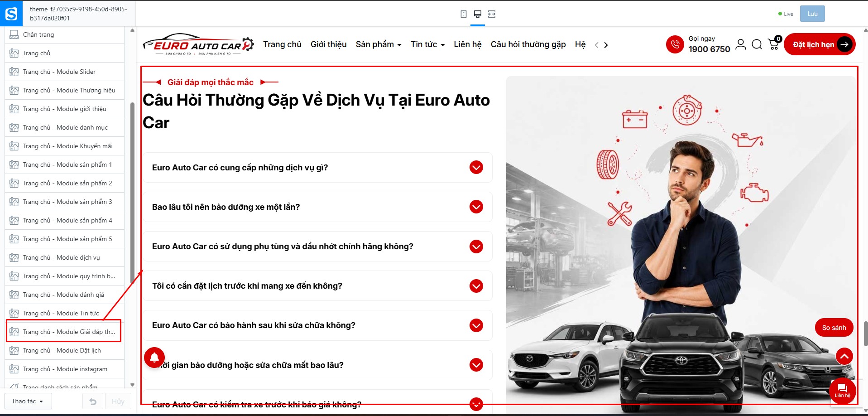The width and height of the screenshot is (868, 416).
Task: Expand 'Bao lâu tôi nên bảo dưỡng xe một lần?'
Action: tap(317, 207)
